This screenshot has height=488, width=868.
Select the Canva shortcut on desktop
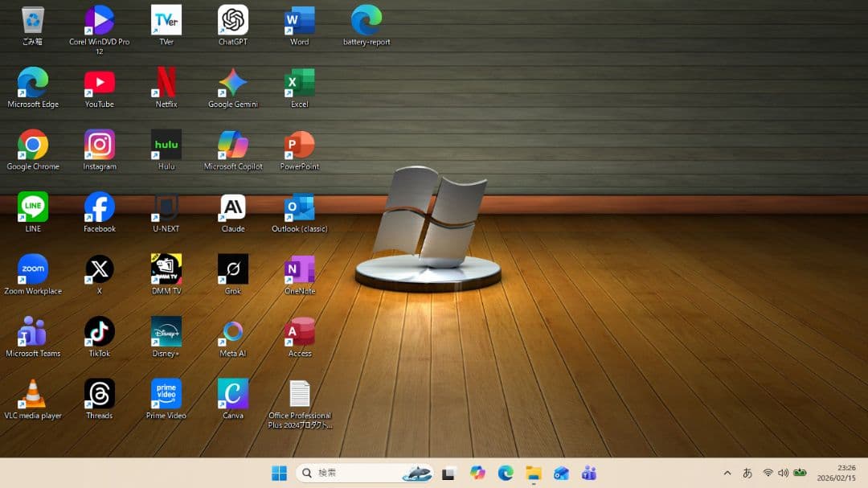tap(233, 394)
